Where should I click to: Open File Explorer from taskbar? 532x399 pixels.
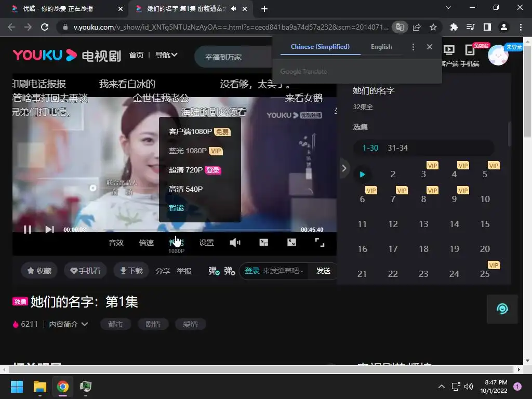point(39,387)
